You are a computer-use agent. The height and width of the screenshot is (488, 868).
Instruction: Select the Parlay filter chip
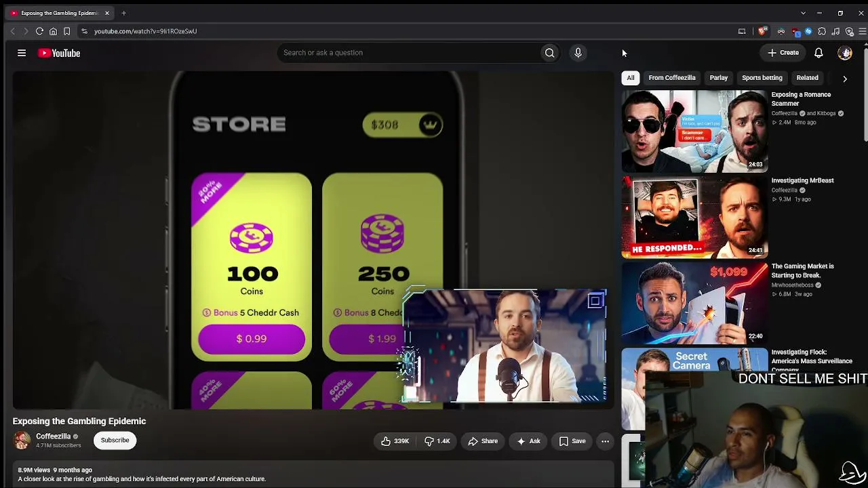pos(719,78)
